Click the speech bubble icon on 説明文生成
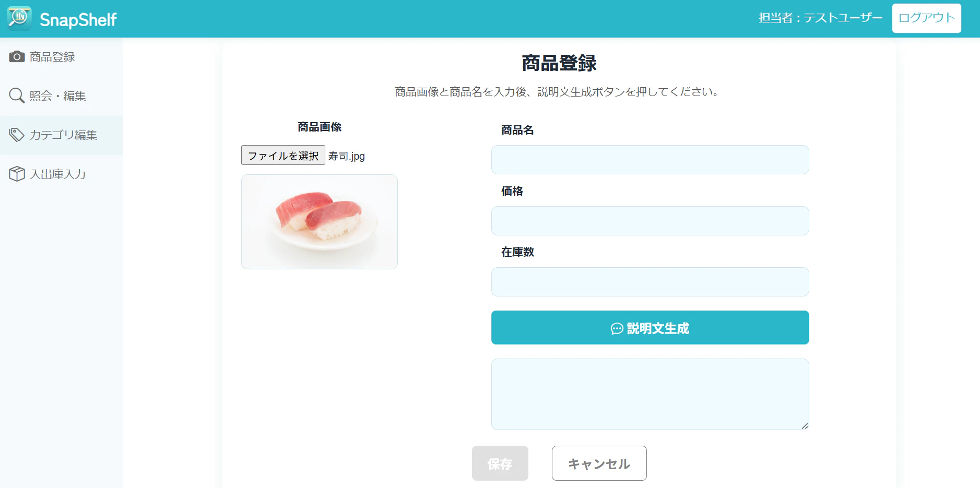This screenshot has height=488, width=980. tap(617, 328)
